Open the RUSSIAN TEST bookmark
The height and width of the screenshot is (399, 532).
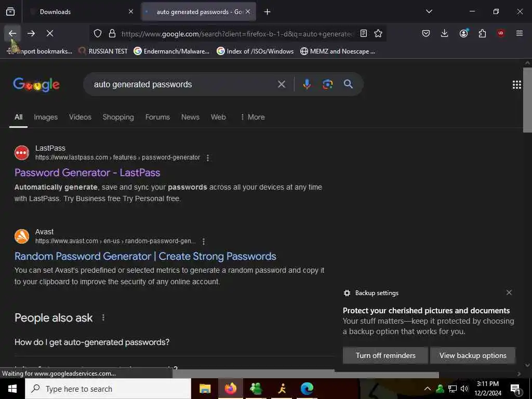[103, 51]
